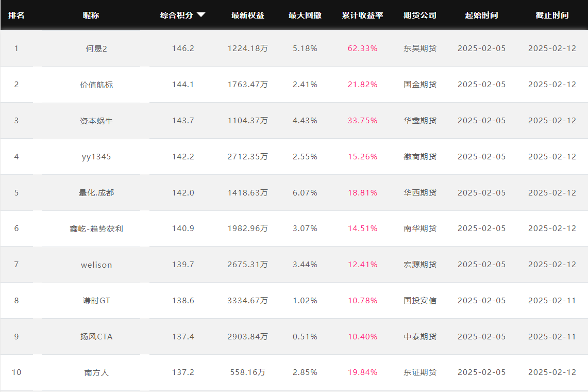Open trader yy1345 profile
Viewport: 588px width, 392px height.
96,157
